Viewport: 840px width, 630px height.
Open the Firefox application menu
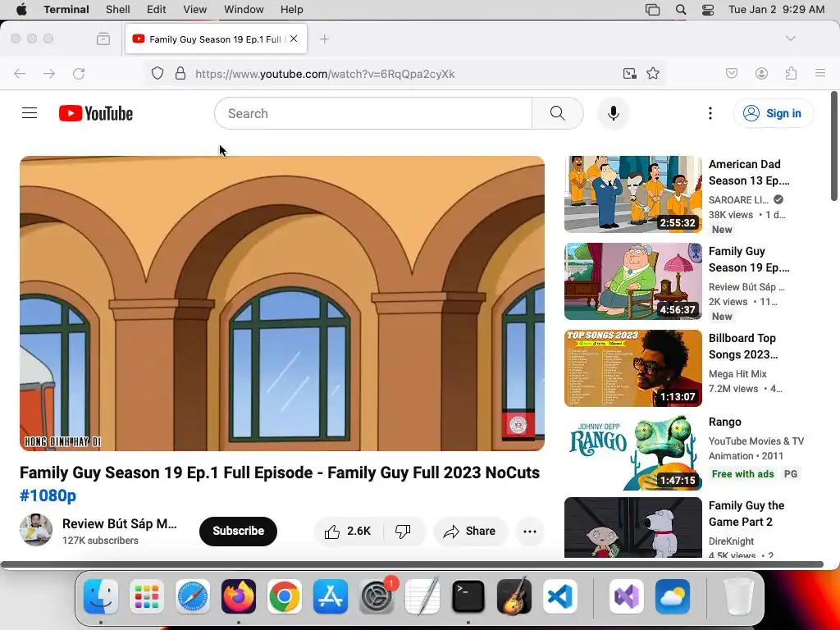click(x=820, y=73)
